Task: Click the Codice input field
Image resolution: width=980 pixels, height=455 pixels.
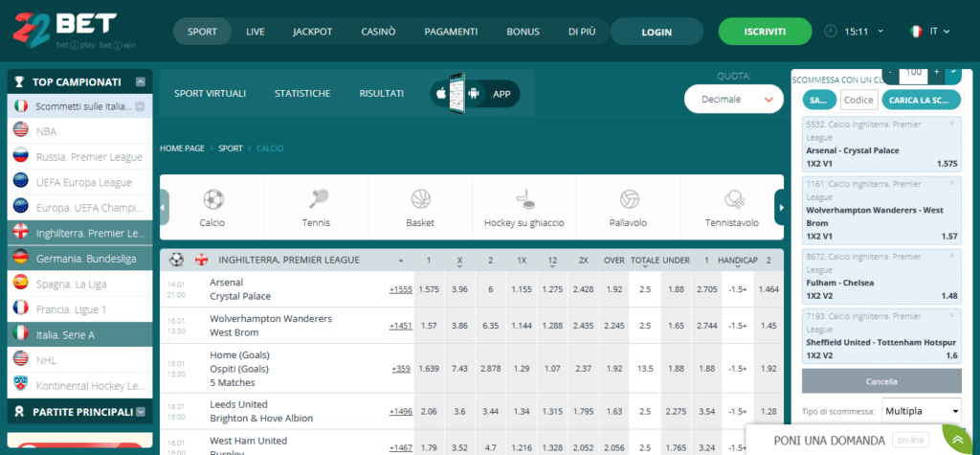Action: [x=858, y=101]
